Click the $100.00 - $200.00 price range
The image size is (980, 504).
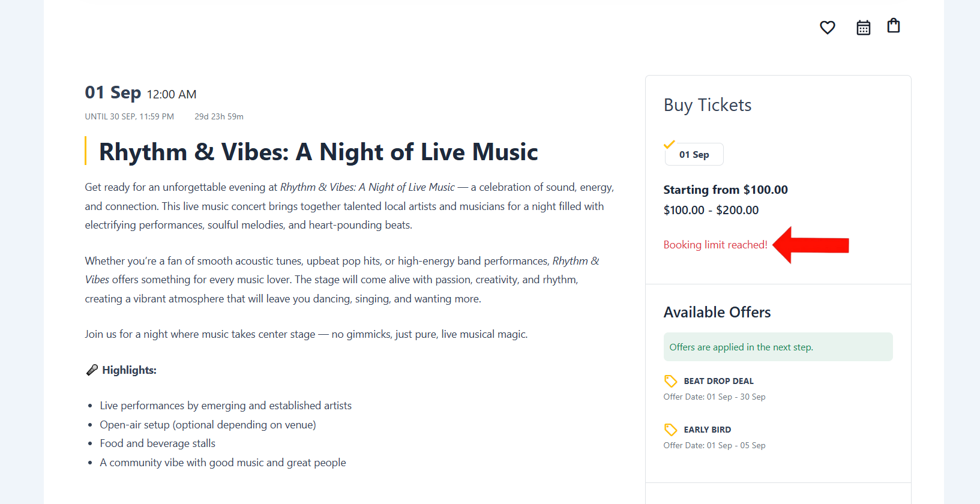(711, 210)
